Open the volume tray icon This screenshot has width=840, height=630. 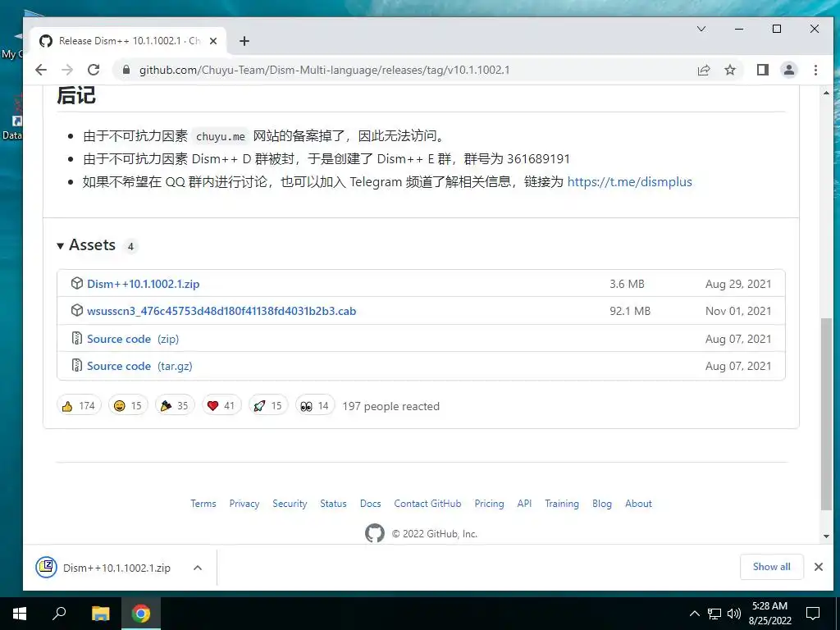734,614
